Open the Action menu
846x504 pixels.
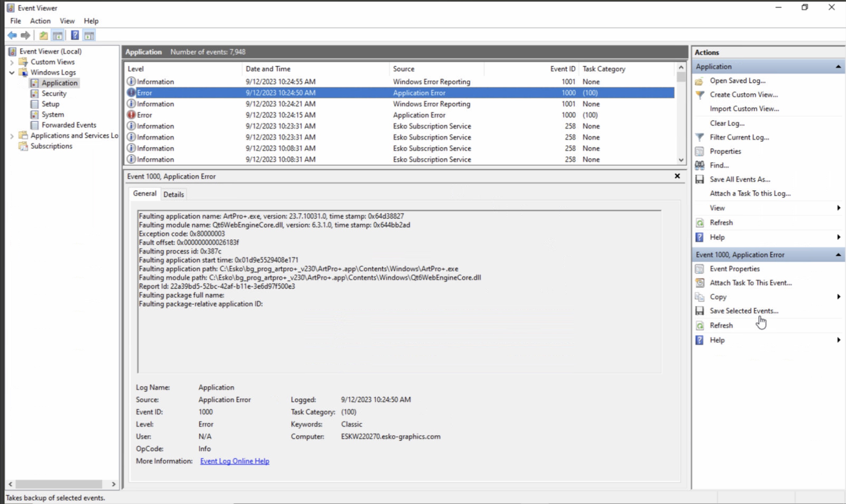click(40, 21)
